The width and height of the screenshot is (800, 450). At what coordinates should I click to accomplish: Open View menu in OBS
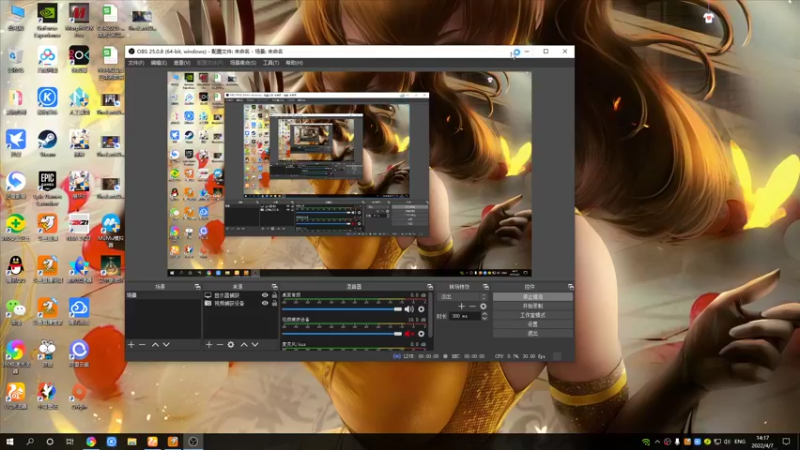click(182, 63)
